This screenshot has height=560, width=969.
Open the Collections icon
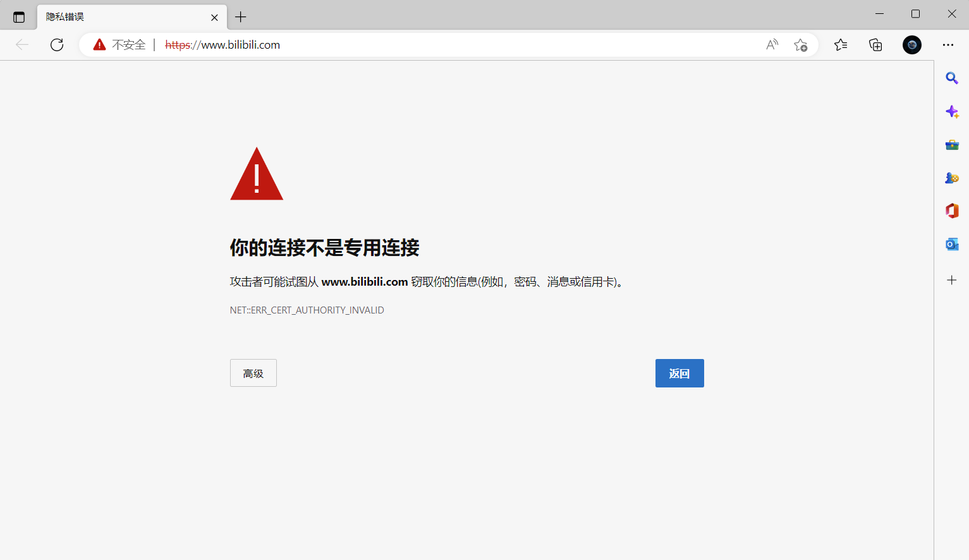875,45
